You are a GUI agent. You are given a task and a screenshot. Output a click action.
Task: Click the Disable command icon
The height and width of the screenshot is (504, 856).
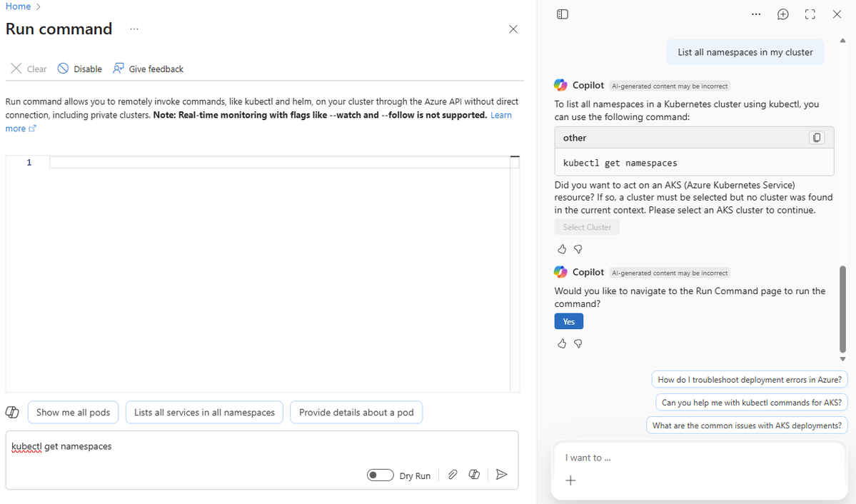point(64,69)
